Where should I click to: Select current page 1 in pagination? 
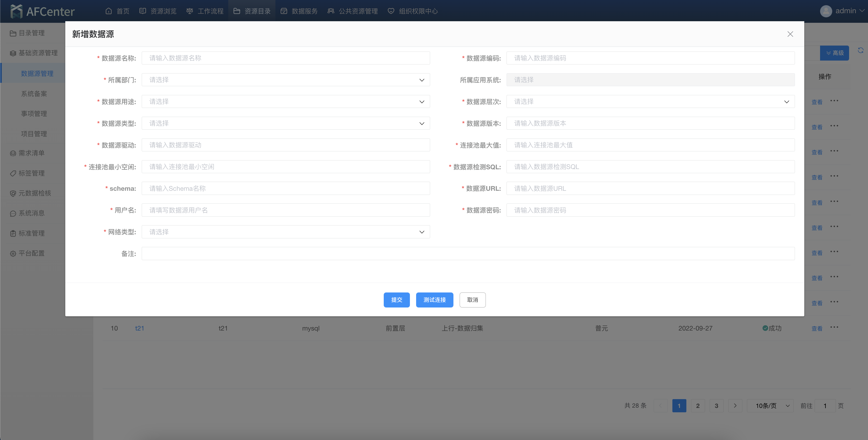coord(679,406)
